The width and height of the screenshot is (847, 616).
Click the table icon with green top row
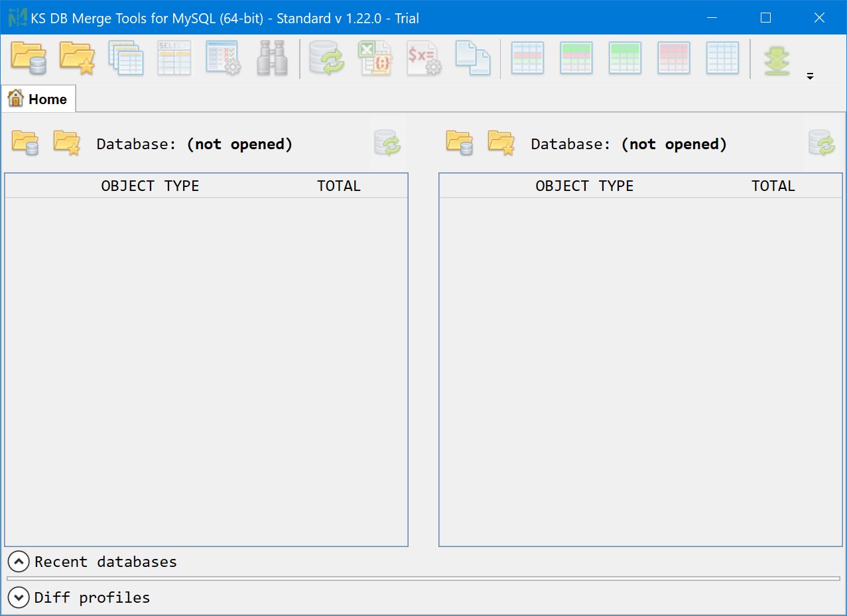point(576,58)
